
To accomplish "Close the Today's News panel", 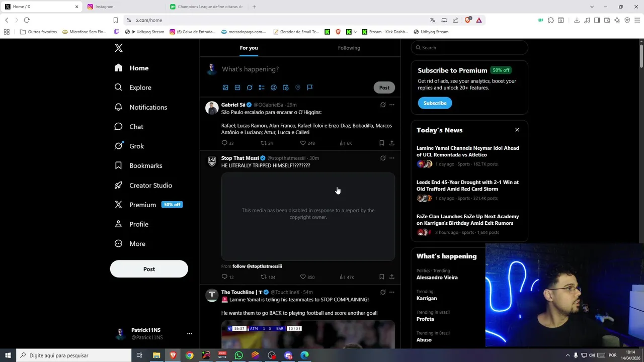I will tap(517, 130).
